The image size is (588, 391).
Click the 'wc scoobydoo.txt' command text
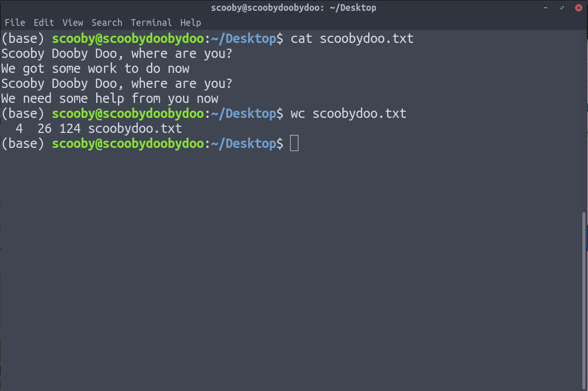click(x=349, y=113)
